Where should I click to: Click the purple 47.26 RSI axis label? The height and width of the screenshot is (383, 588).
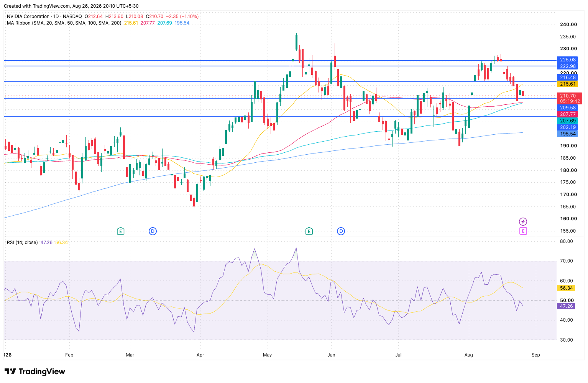coord(566,306)
